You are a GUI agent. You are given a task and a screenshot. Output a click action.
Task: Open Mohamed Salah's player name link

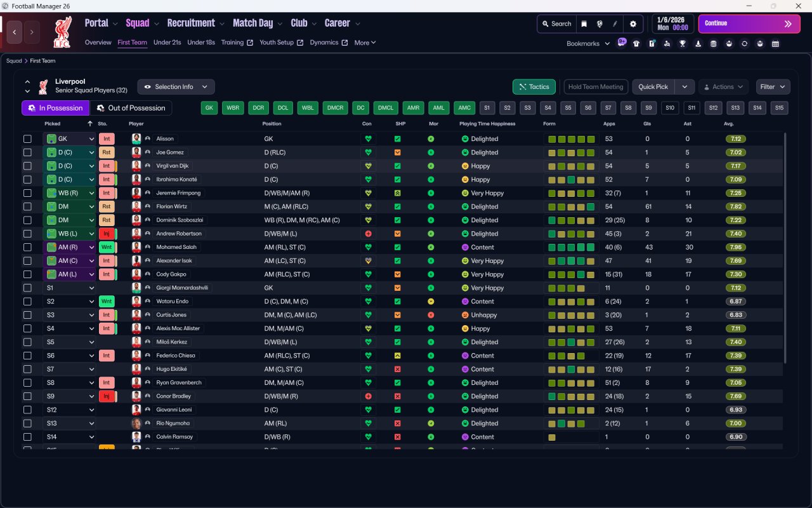point(176,247)
